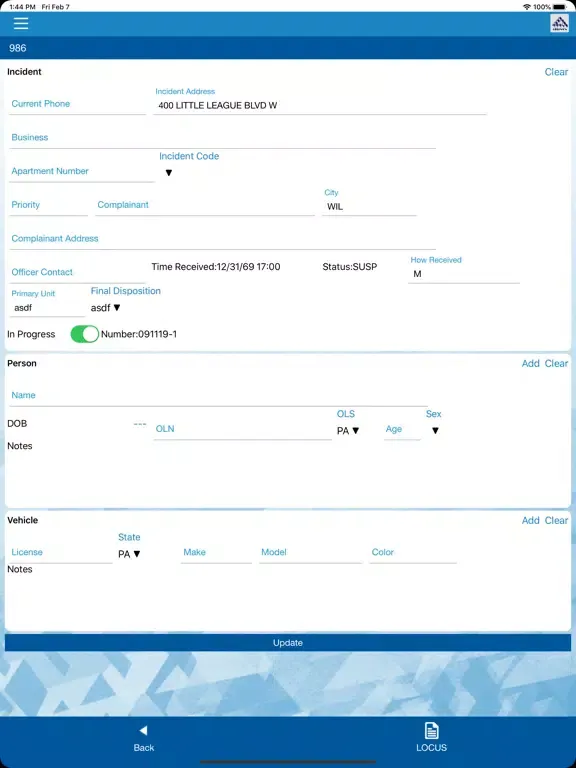Image resolution: width=576 pixels, height=768 pixels.
Task: Select the Time Received text
Action: 216,267
